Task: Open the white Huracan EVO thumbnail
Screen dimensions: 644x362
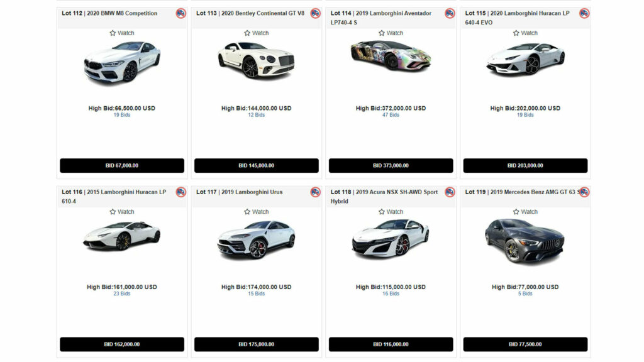Action: click(x=525, y=59)
